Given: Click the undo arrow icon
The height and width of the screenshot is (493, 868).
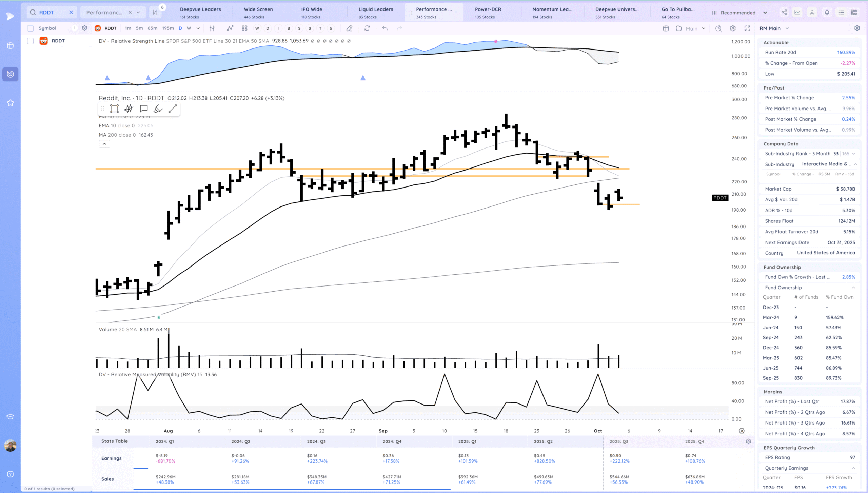Looking at the screenshot, I should 384,28.
